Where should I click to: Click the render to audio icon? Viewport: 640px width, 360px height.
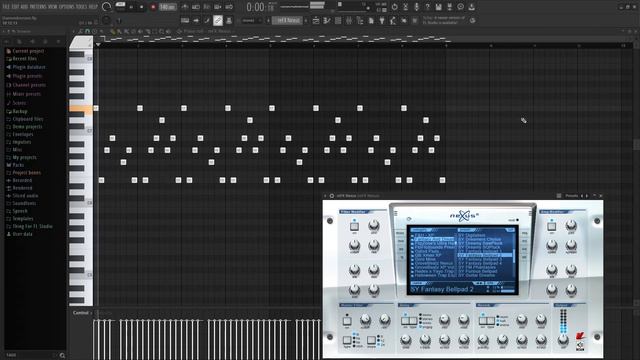[449, 7]
